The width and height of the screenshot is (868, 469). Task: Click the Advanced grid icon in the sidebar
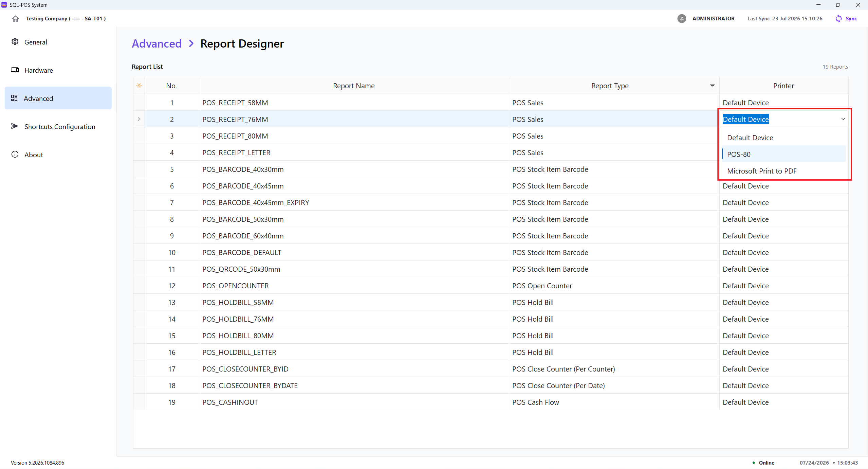pos(14,98)
